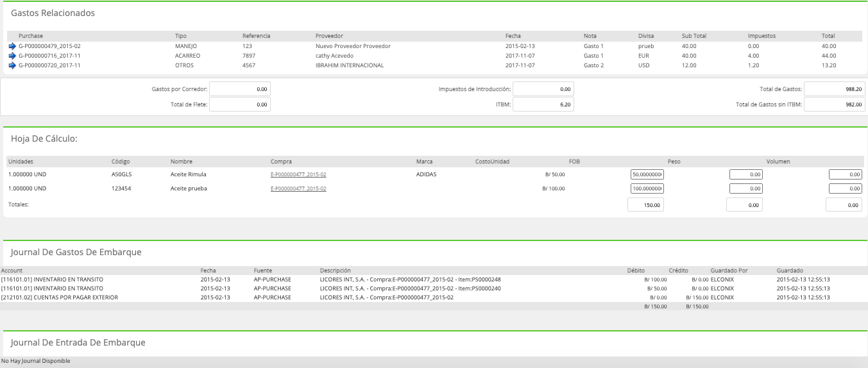Edit FOB value for Aceite Rimula
The image size is (868, 368).
pyautogui.click(x=647, y=174)
